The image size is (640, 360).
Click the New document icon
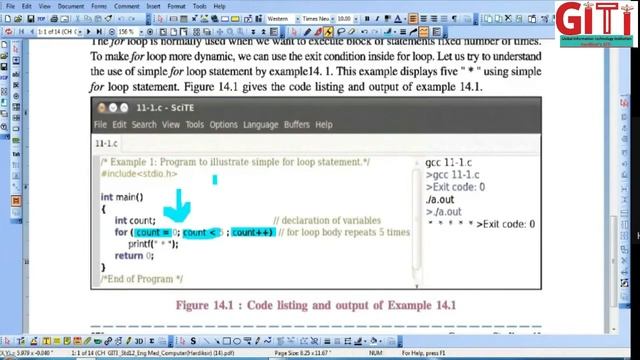coord(7,19)
